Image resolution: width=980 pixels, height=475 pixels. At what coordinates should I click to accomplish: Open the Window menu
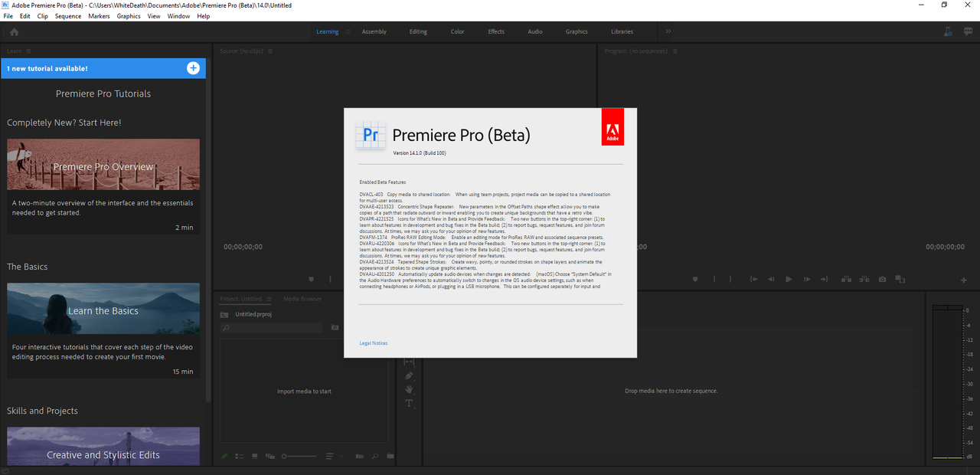pyautogui.click(x=178, y=16)
